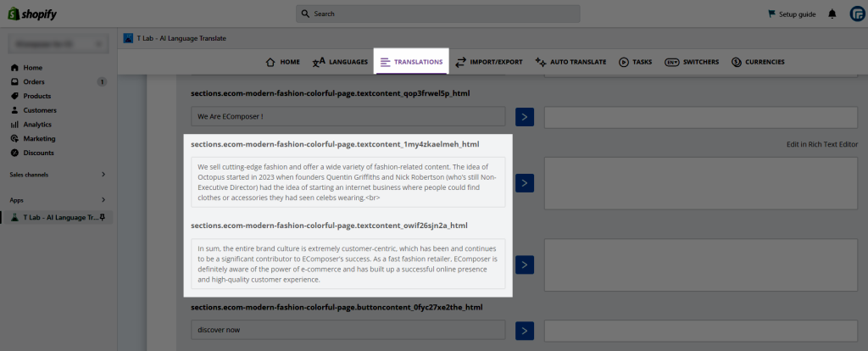Screen dimensions: 868x351
Task: Click arrow button beside 'We sell cutting-edge fashion' text
Action: click(x=524, y=182)
